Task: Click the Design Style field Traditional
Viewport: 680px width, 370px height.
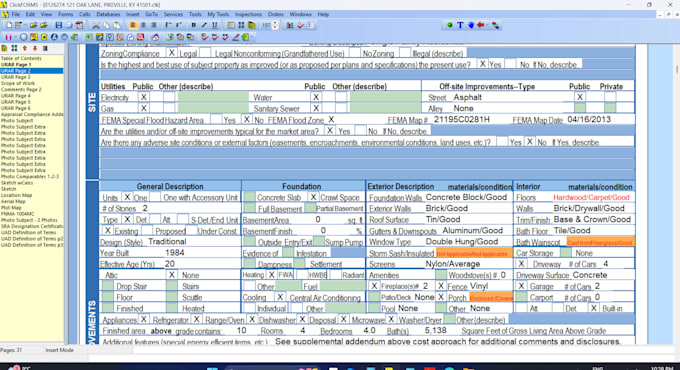Action: click(167, 242)
